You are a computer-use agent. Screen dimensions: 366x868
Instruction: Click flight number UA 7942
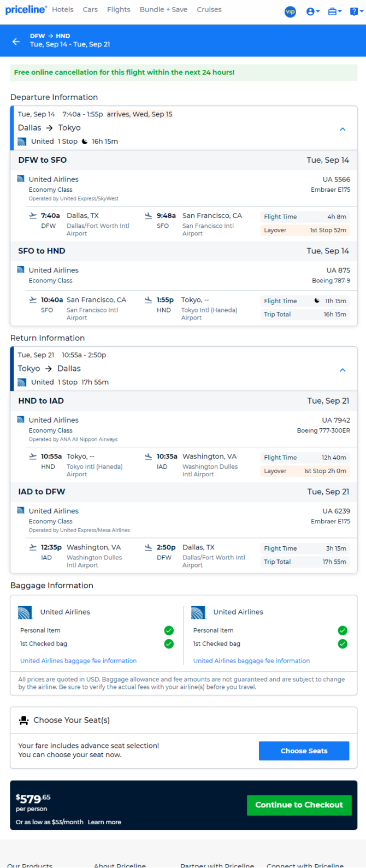(336, 421)
